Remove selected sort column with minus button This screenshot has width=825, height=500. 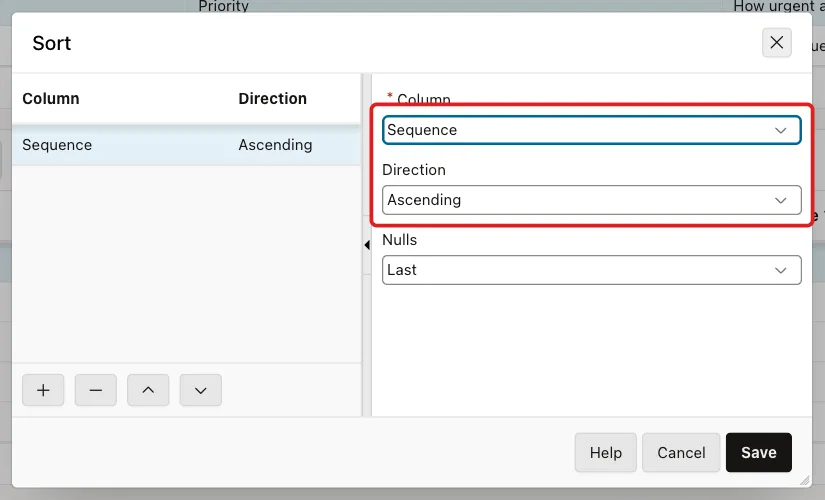click(x=96, y=390)
